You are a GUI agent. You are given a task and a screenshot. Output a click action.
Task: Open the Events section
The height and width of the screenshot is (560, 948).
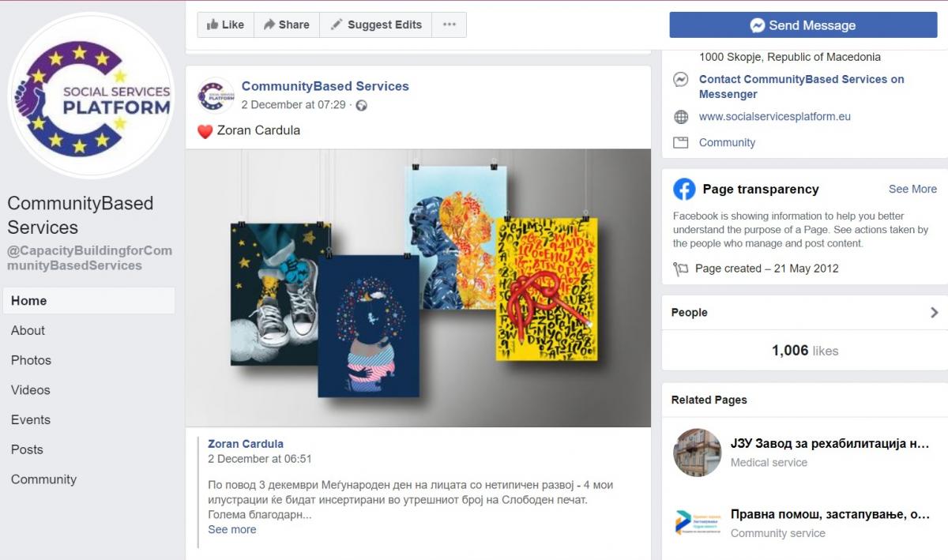(x=31, y=419)
